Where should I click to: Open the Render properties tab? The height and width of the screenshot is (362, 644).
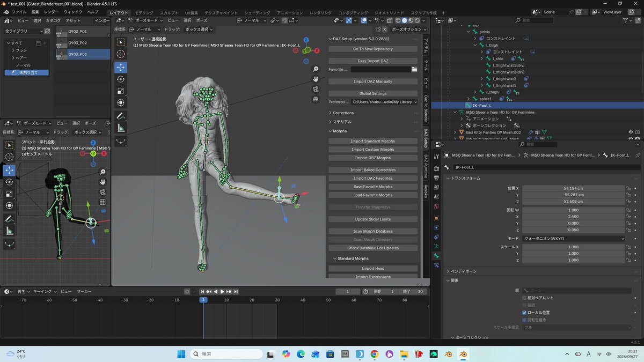[x=436, y=168]
